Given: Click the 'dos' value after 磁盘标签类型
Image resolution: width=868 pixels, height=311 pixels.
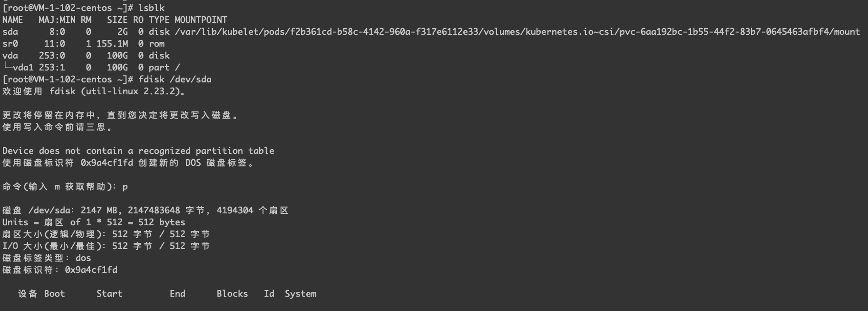Looking at the screenshot, I should [x=83, y=258].
